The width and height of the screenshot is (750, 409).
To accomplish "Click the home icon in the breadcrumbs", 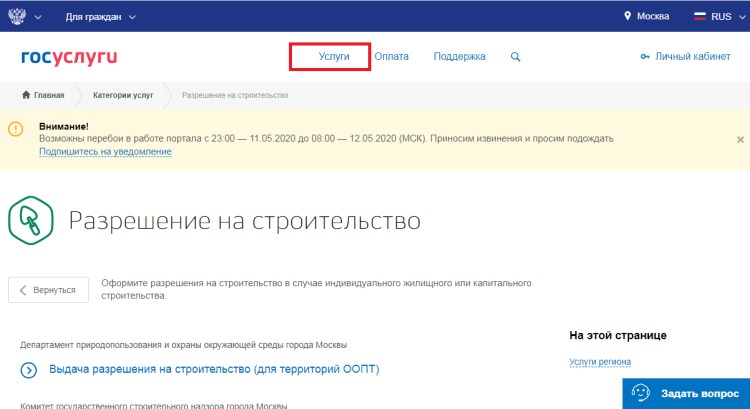I will pos(26,95).
